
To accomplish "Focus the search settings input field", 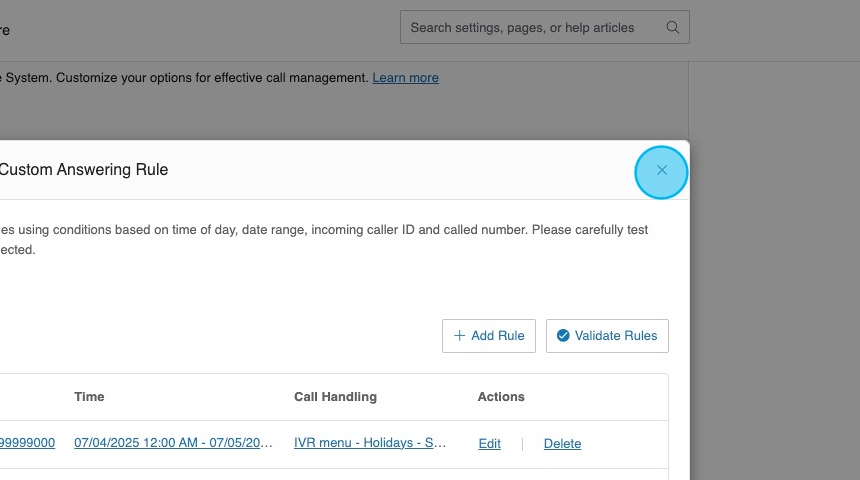I will (530, 28).
